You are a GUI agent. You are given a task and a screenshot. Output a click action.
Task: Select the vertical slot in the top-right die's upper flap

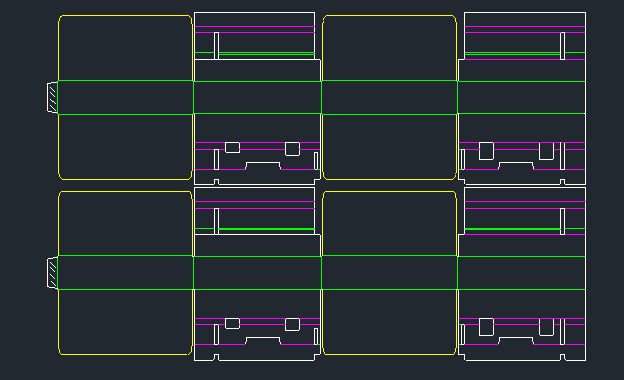(x=562, y=46)
